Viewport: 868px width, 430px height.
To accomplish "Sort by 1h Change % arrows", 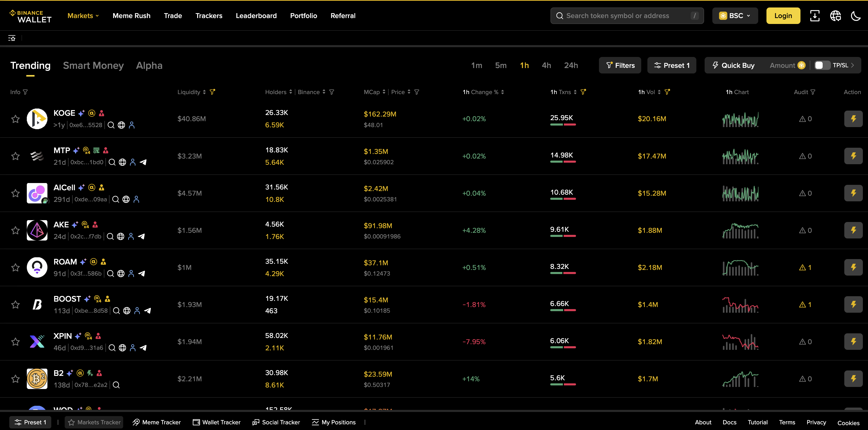I will (502, 92).
